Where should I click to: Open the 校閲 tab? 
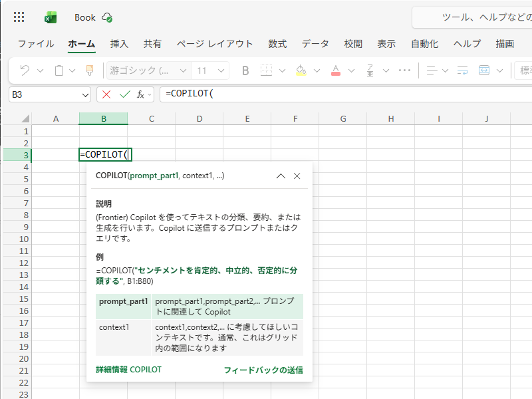pyautogui.click(x=353, y=44)
